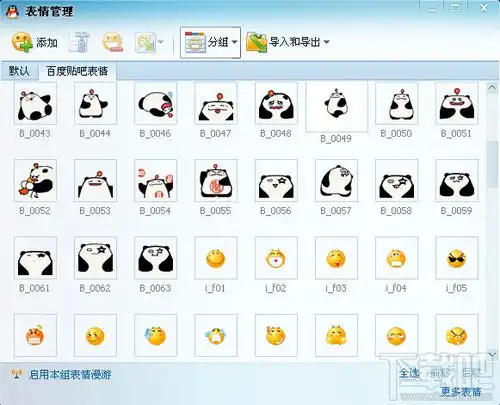Click the scrollbar up arrow
Screen dimensions: 500x405
point(492,88)
